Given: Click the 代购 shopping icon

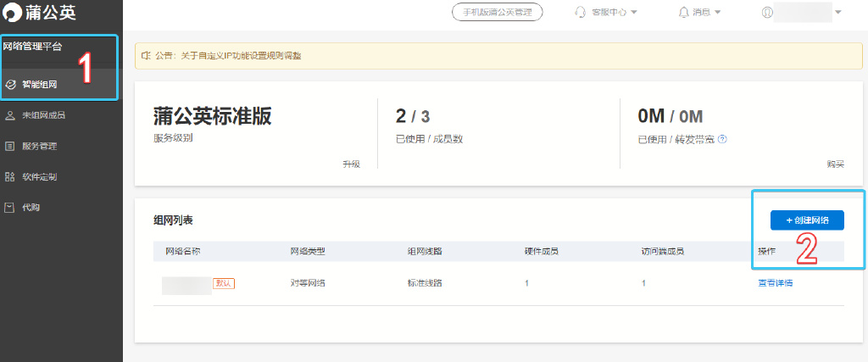Looking at the screenshot, I should click(9, 208).
